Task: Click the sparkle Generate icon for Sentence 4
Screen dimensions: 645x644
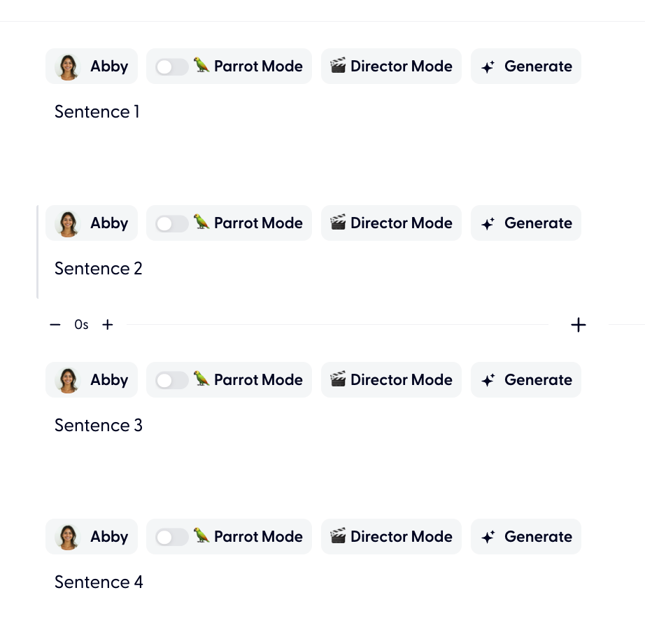Action: (488, 537)
